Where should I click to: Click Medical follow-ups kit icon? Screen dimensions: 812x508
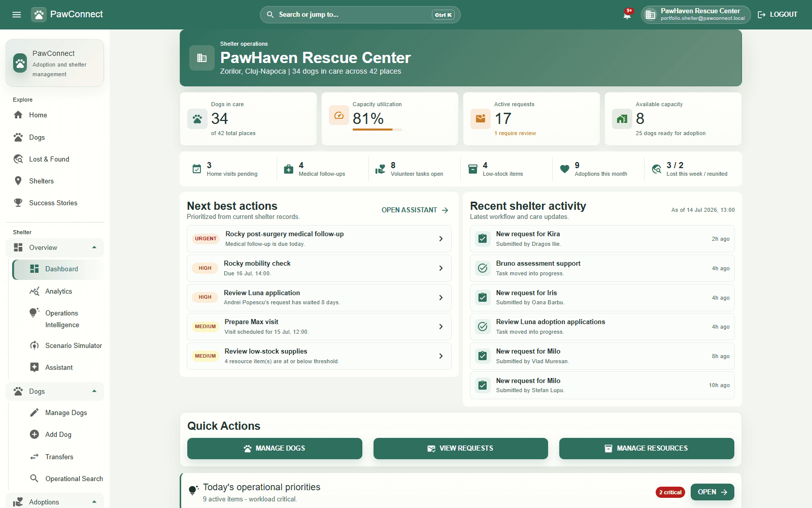tap(289, 169)
